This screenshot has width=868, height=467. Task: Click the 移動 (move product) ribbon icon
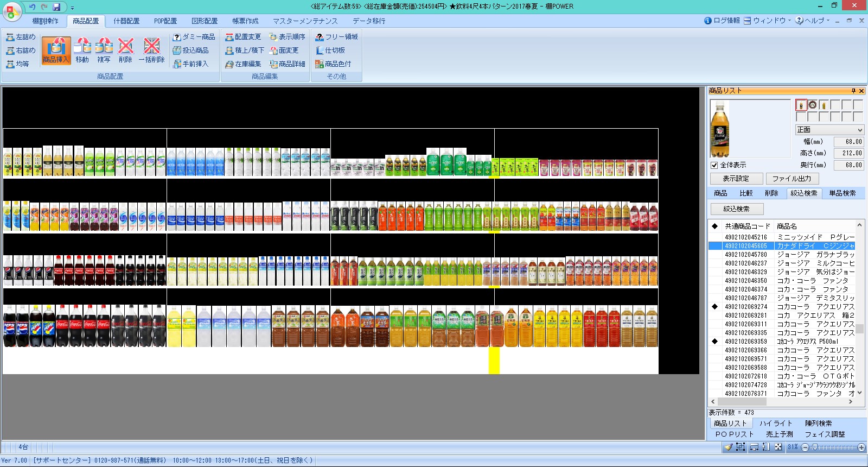click(x=82, y=51)
